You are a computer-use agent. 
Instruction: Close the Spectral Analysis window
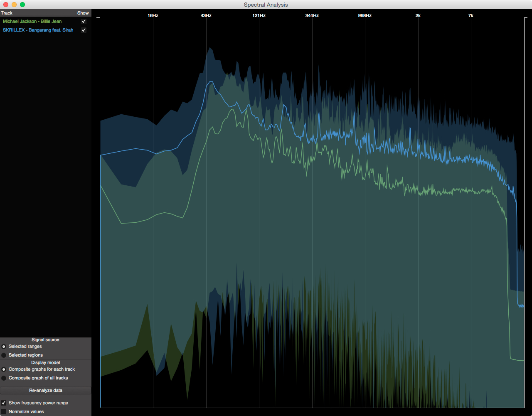(x=5, y=5)
